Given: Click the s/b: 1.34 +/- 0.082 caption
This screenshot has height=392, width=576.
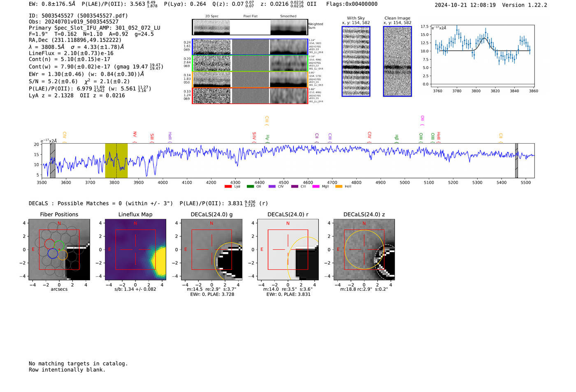Looking at the screenshot, I should pos(135,289).
